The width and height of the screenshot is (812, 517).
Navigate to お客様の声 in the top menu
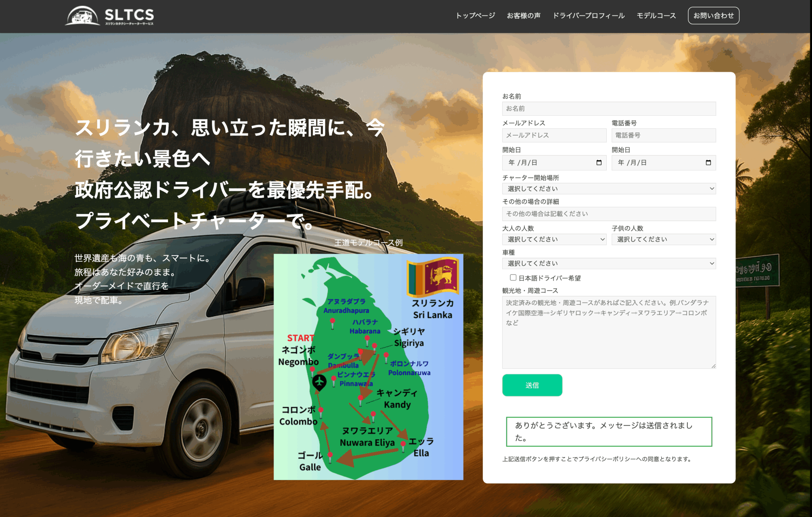click(524, 15)
